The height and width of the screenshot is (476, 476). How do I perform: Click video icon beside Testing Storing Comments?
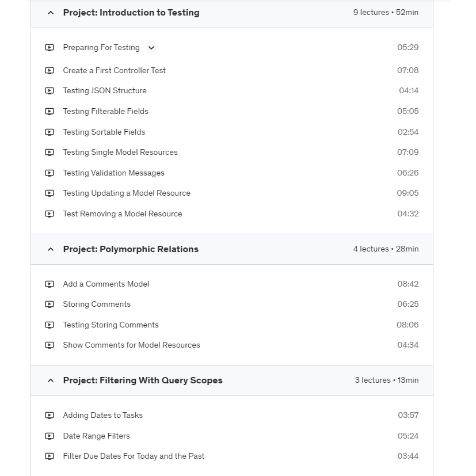[x=49, y=325]
